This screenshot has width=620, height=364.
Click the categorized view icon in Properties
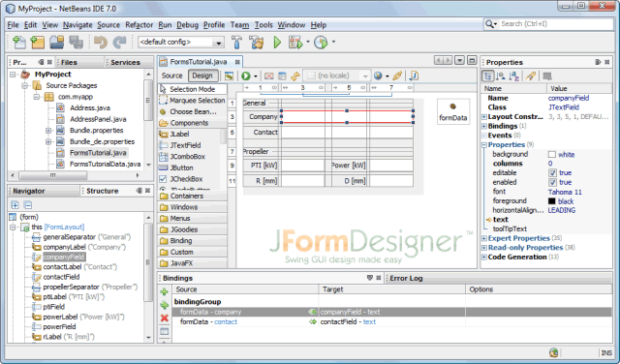tap(488, 76)
